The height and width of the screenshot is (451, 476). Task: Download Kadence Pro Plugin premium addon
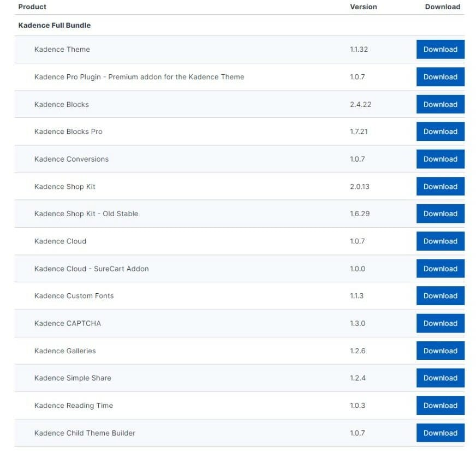tap(440, 77)
